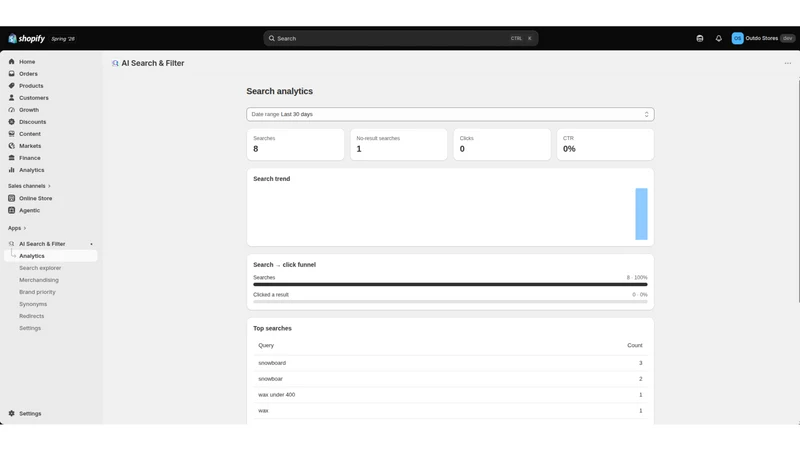Open Synonyms page
The width and height of the screenshot is (800, 450).
click(x=33, y=304)
